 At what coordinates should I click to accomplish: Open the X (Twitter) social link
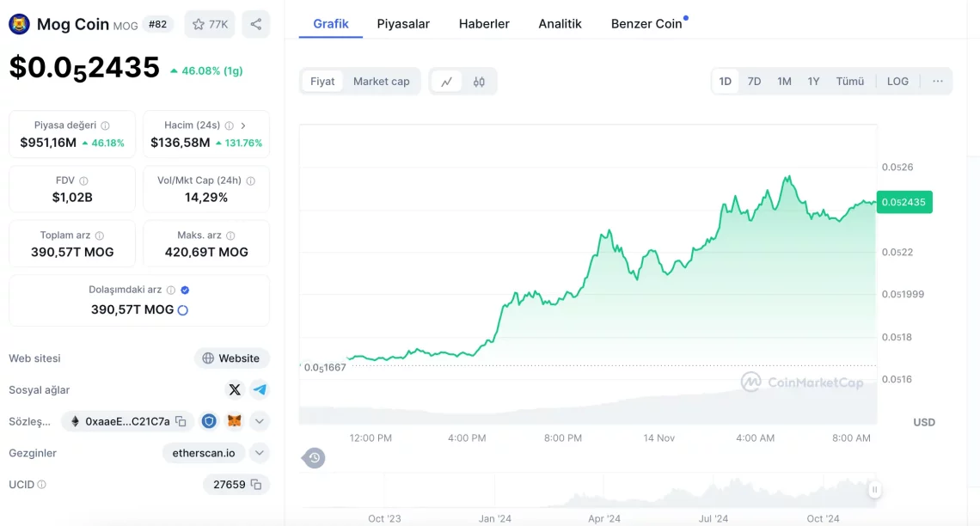click(x=234, y=389)
